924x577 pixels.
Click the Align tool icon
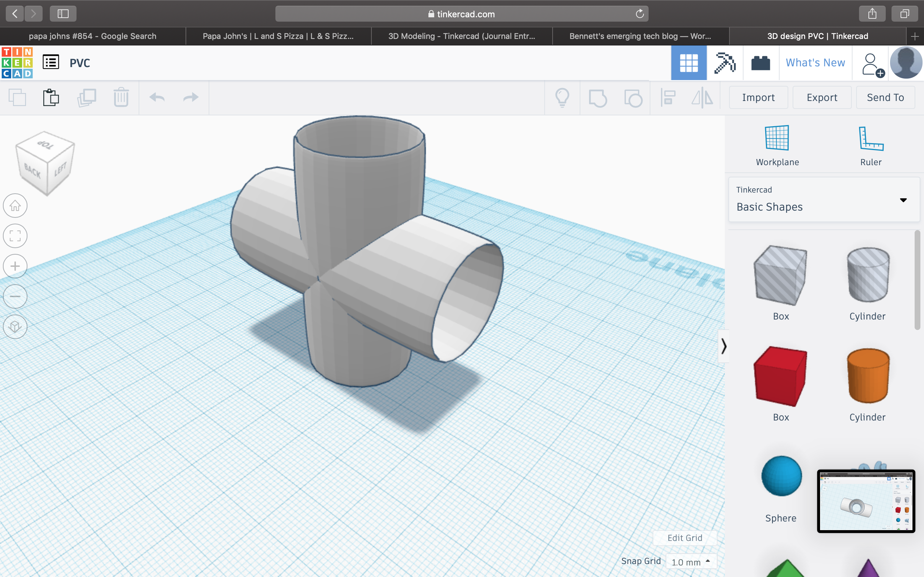pyautogui.click(x=668, y=97)
